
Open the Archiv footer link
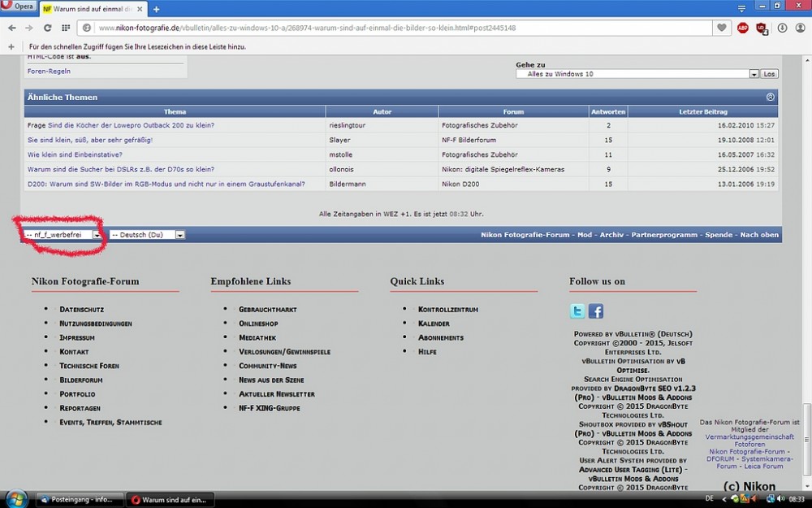(x=611, y=235)
